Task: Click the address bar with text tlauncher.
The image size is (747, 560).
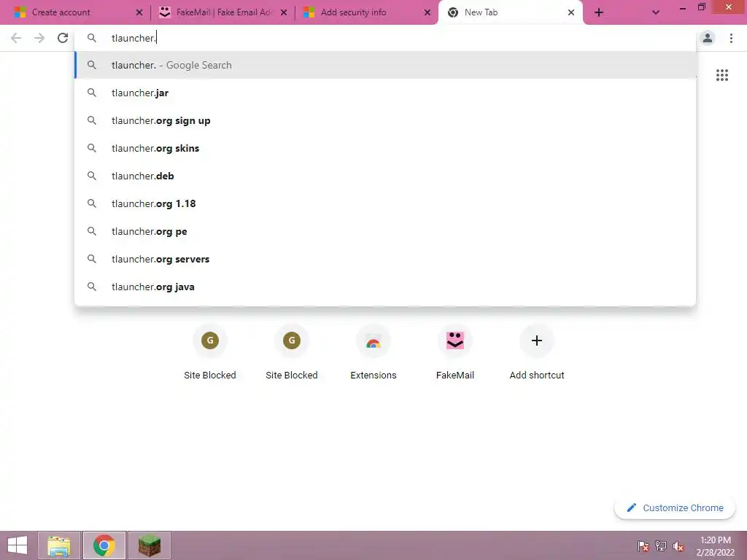Action: 385,38
